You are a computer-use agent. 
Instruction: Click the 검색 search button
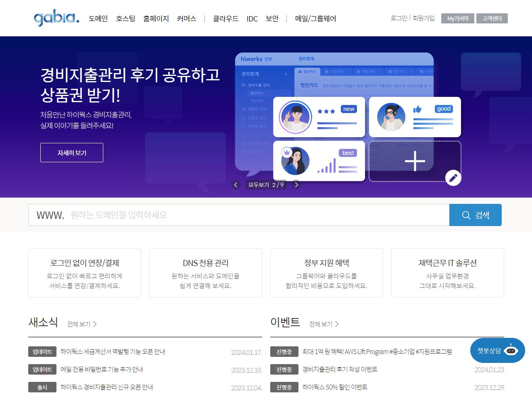click(x=476, y=215)
